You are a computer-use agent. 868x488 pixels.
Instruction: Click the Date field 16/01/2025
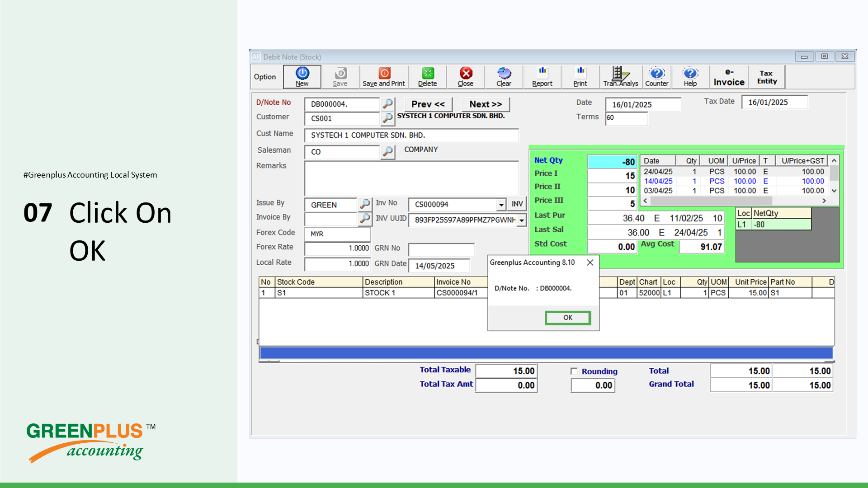(643, 104)
